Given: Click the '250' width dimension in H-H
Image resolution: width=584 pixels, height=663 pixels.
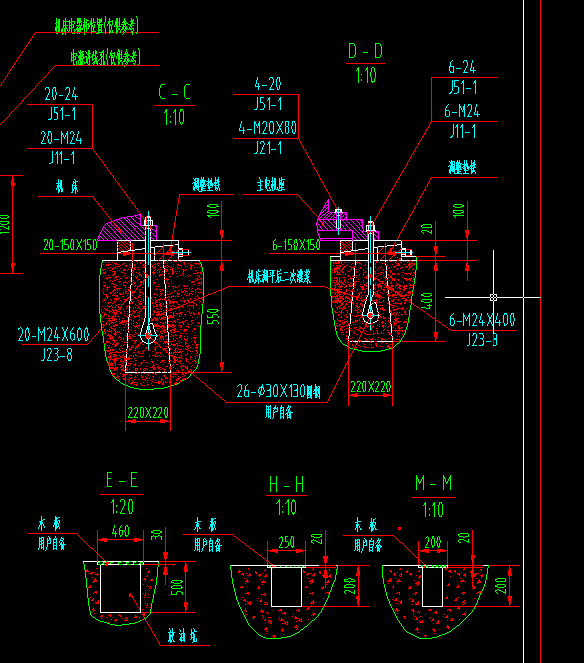Looking at the screenshot, I should 286,542.
